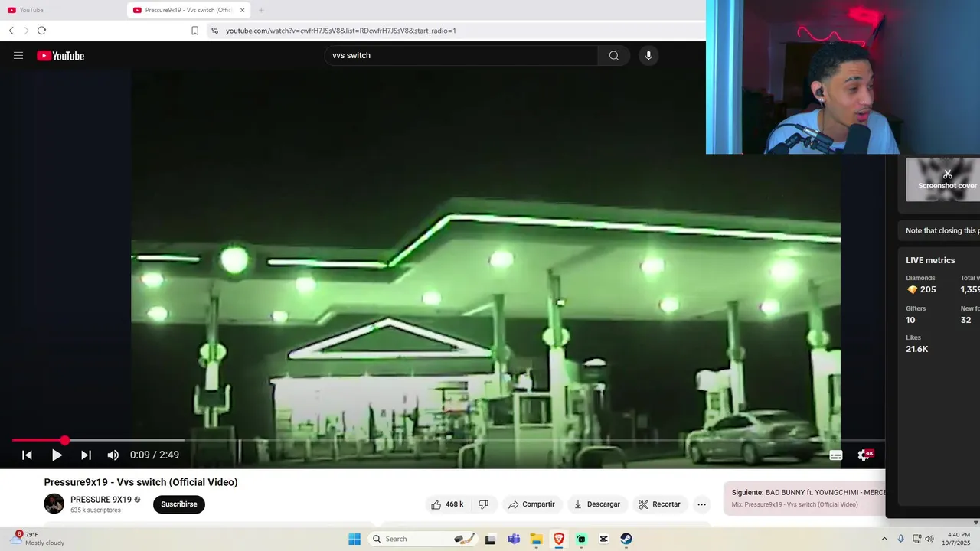Open PRESSURE 9X19 channel name link
Screen dimensions: 980x551
(x=101, y=500)
